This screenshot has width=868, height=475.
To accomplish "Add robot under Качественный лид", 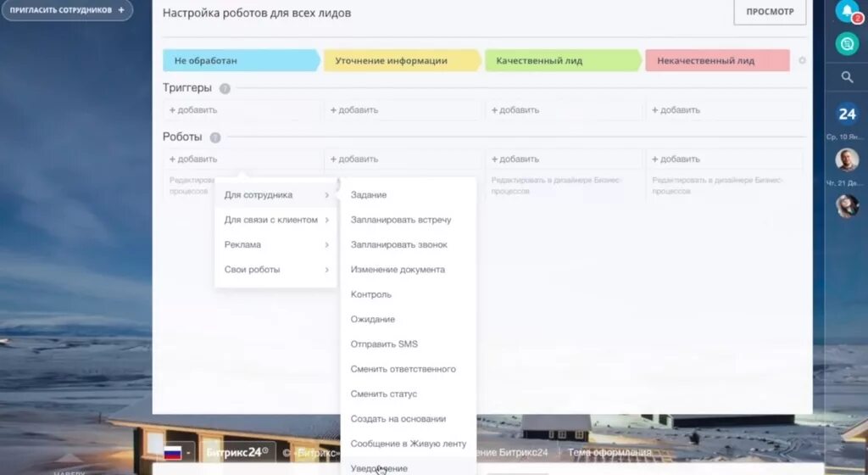I will [x=515, y=159].
